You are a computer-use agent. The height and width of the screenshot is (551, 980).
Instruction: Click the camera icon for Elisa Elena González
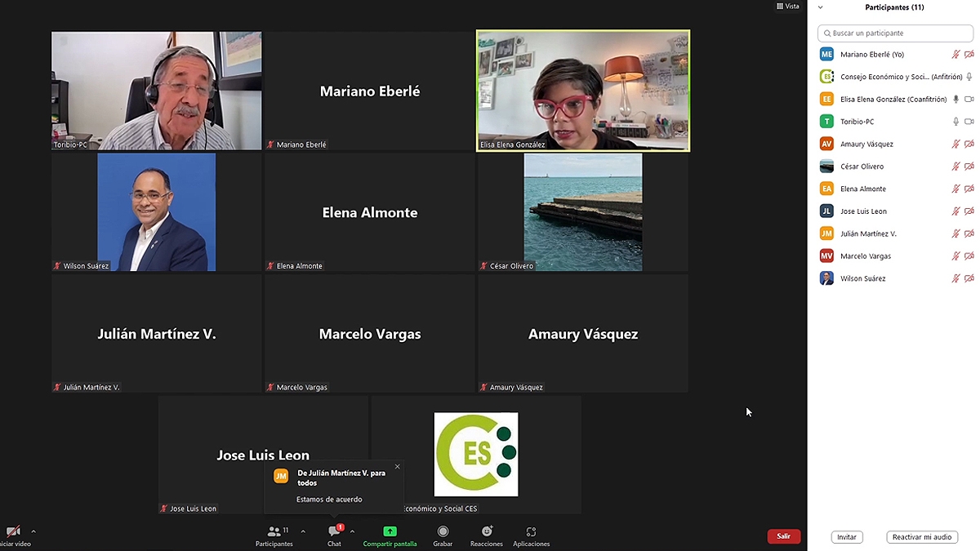tap(969, 99)
